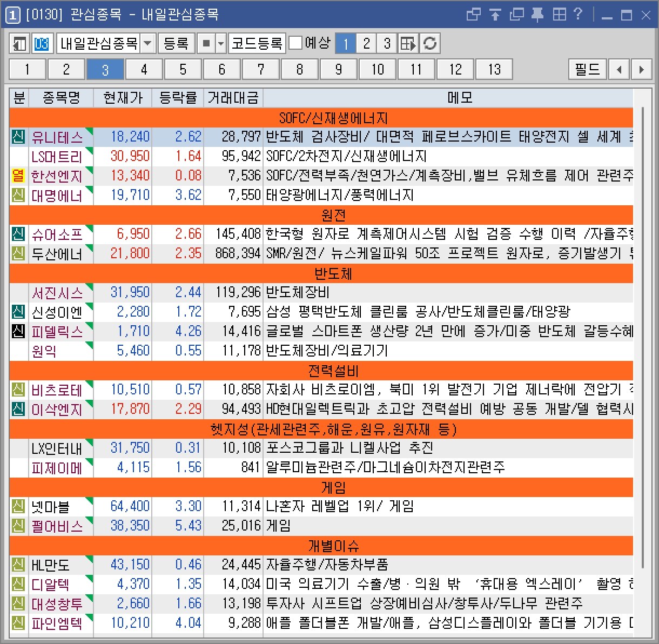The height and width of the screenshot is (644, 659).
Task: Sort by the 거래대금 column header
Action: [x=233, y=98]
